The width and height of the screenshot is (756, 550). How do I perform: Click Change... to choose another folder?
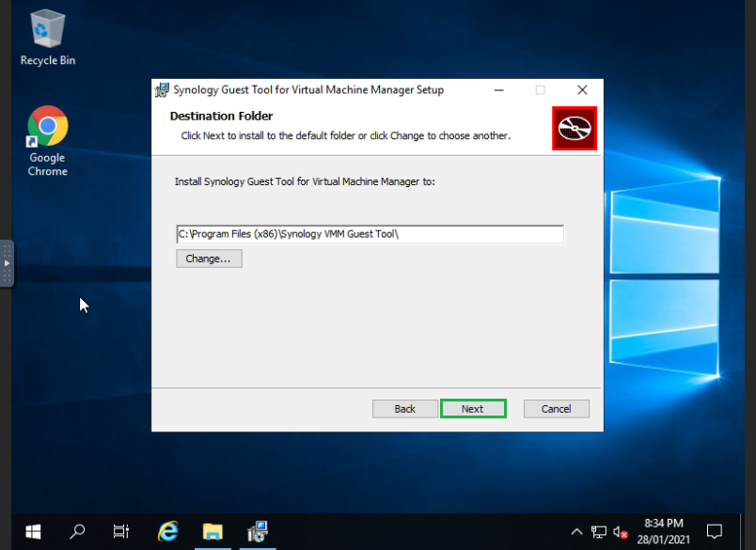pyautogui.click(x=209, y=259)
